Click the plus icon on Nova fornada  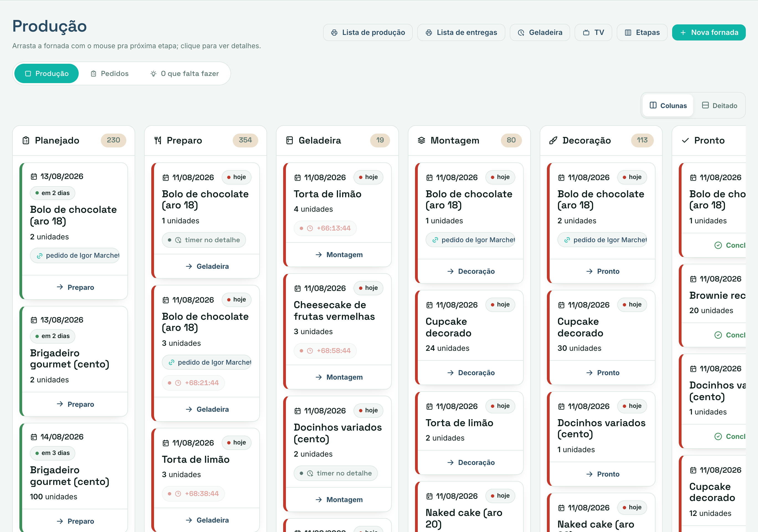(x=683, y=33)
